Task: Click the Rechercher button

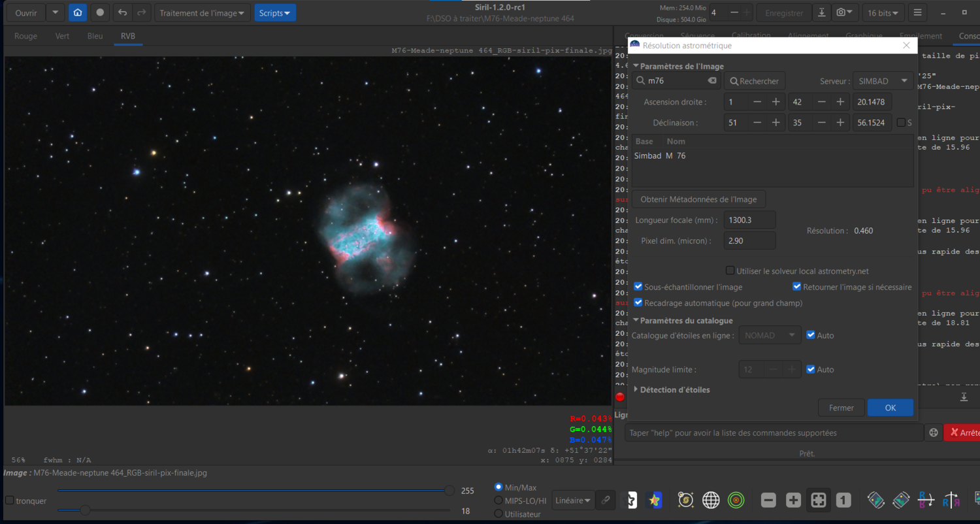Action: [x=755, y=81]
